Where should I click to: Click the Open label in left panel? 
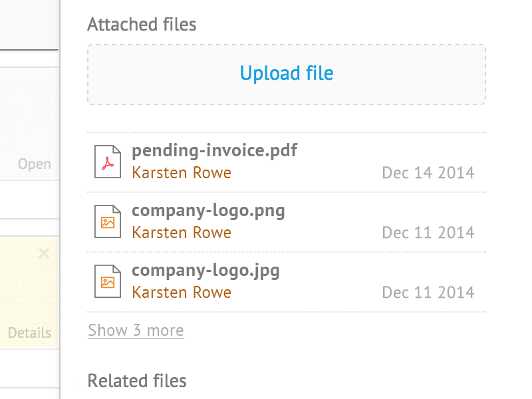click(35, 164)
